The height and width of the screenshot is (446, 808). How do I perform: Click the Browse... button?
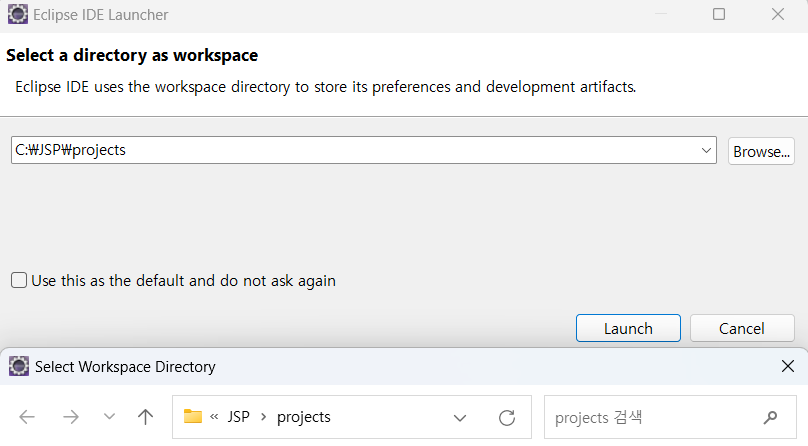click(x=761, y=151)
